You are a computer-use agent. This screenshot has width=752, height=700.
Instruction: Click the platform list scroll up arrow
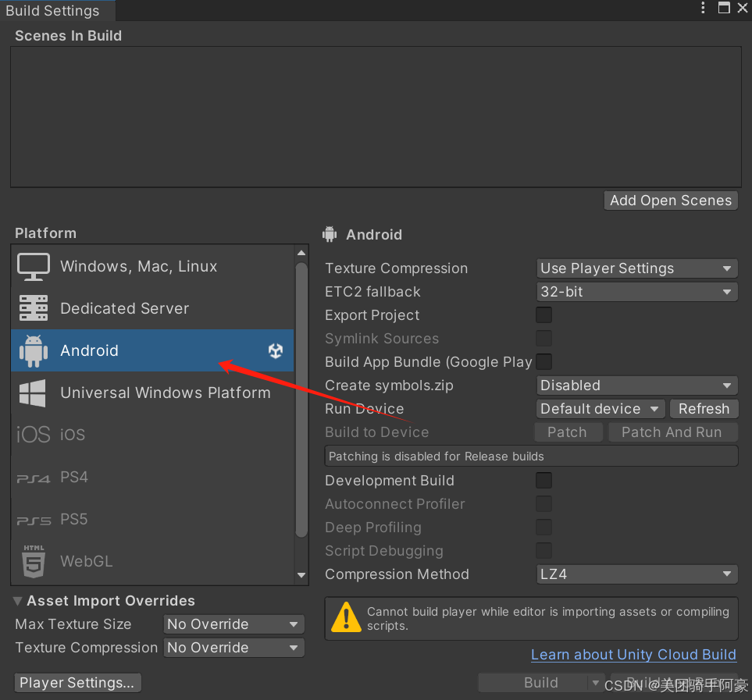pyautogui.click(x=301, y=253)
